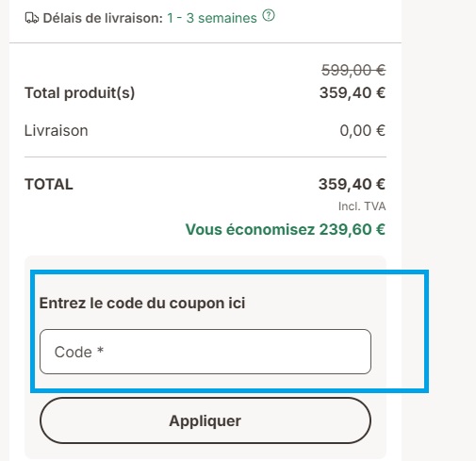The image size is (476, 461).
Task: Click the delivery truck icon
Action: point(31,18)
